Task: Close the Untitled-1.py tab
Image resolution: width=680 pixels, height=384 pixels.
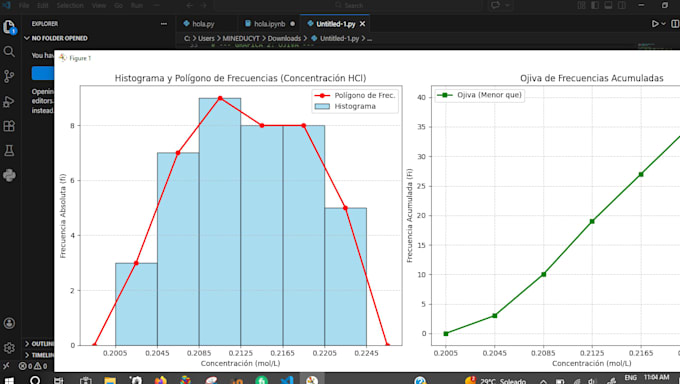Action: pyautogui.click(x=363, y=24)
